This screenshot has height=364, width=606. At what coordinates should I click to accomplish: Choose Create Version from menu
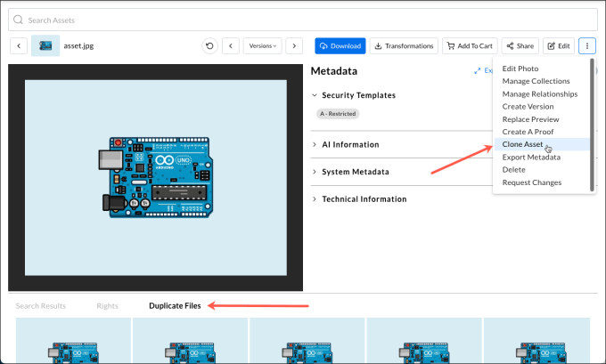(528, 107)
